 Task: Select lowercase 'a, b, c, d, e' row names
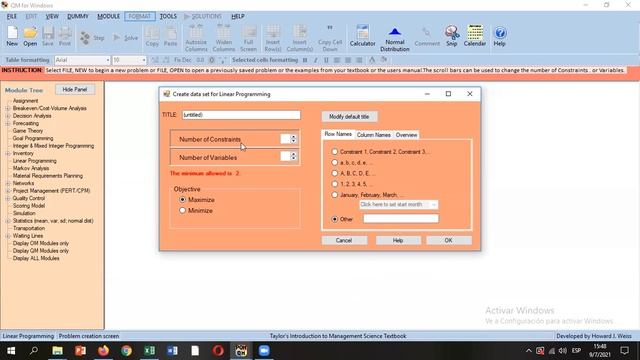click(x=335, y=162)
